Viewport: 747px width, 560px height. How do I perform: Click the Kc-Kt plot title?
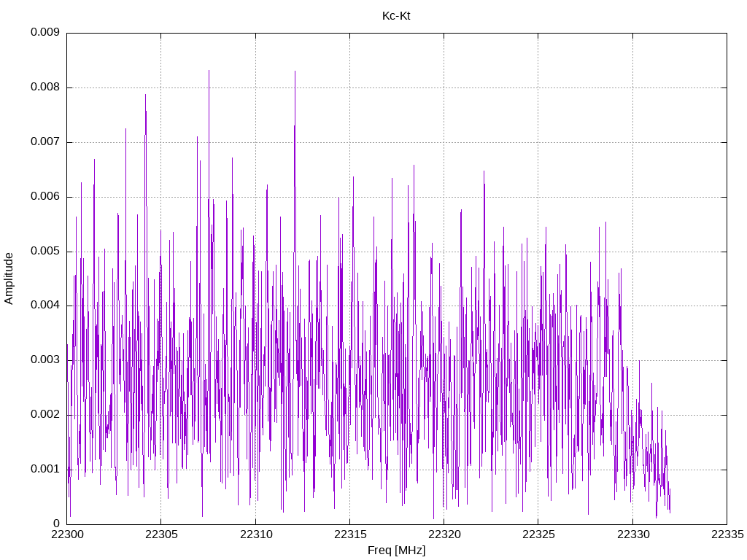396,16
